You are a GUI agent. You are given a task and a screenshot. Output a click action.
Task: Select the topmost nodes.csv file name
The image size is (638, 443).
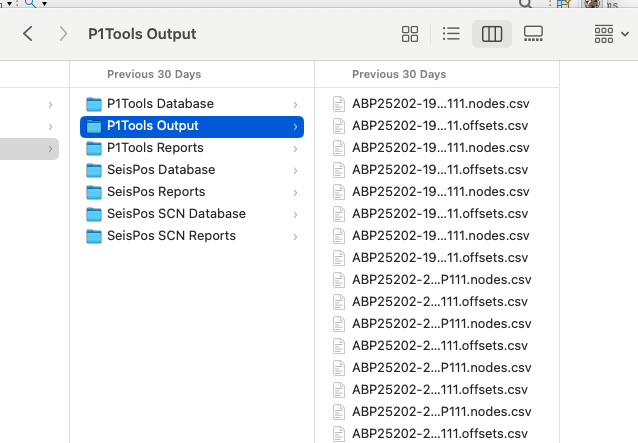440,104
